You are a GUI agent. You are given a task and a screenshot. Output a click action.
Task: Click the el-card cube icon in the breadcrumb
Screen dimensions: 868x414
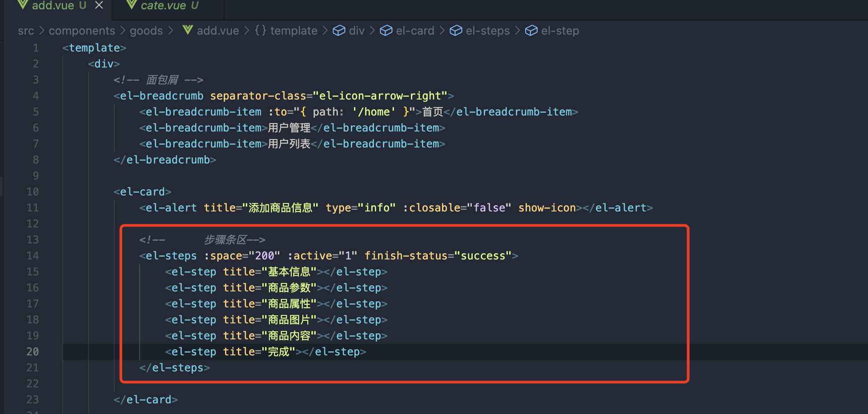[x=386, y=30]
